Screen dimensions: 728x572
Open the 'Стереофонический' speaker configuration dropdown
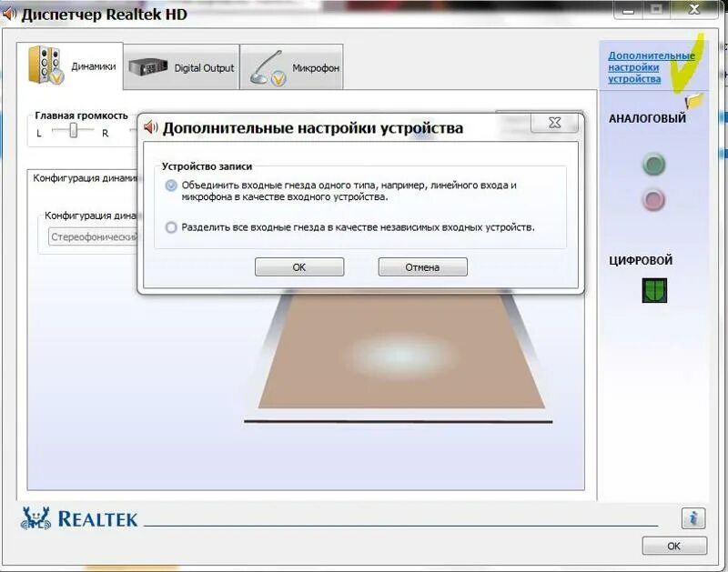(94, 236)
